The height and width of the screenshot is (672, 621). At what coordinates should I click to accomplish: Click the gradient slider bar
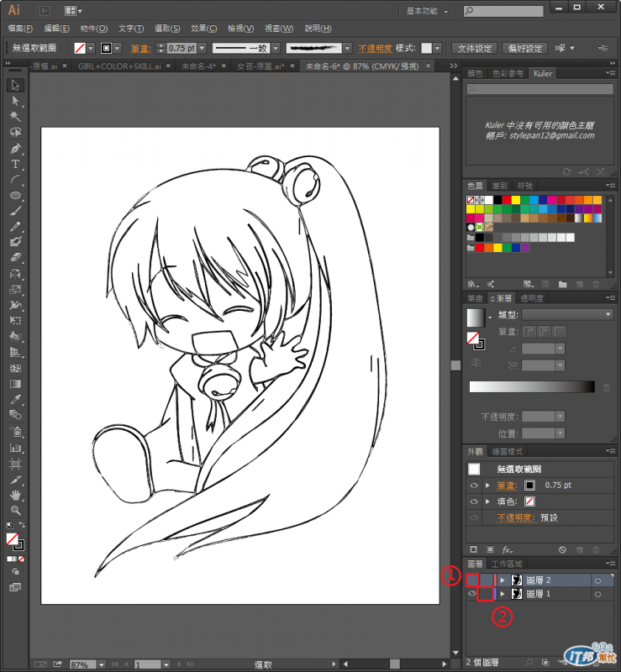532,386
